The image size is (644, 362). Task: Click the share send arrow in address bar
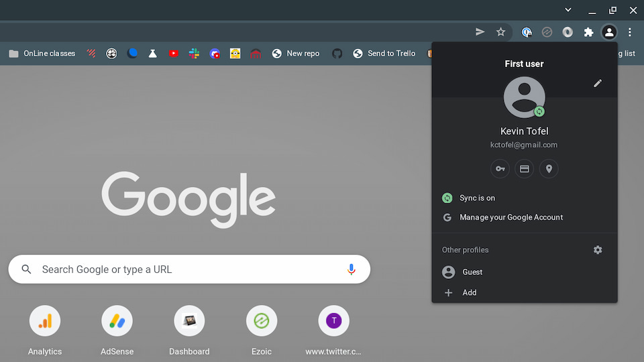click(x=480, y=32)
